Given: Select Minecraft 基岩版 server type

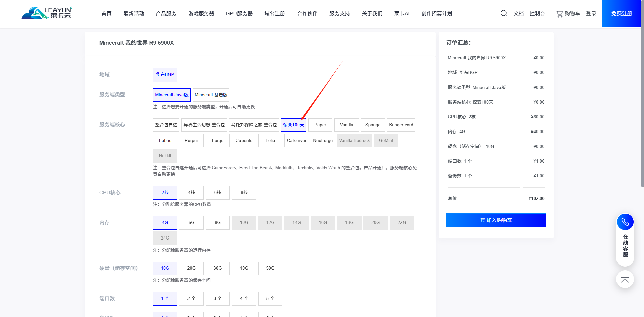Looking at the screenshot, I should click(x=211, y=95).
